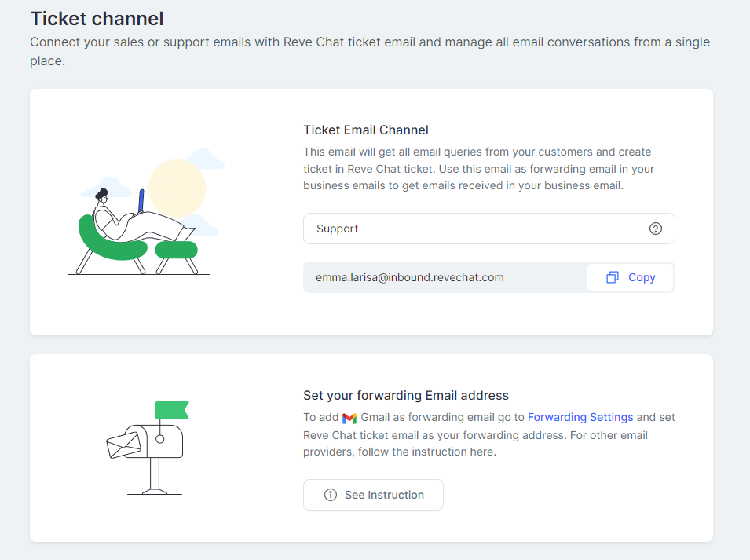Viewport: 750px width, 560px height.
Task: Click the Set your forwarding Email address heading
Action: click(405, 396)
